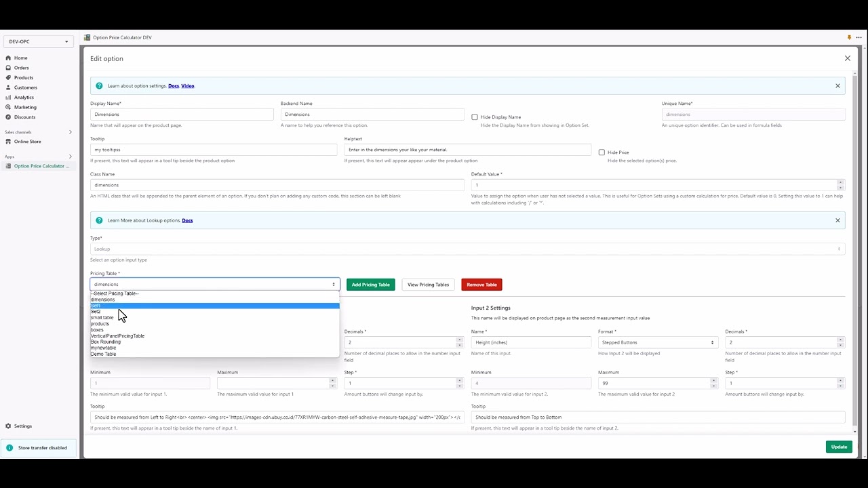
Task: Open the Type Lookup dropdown
Action: point(468,249)
